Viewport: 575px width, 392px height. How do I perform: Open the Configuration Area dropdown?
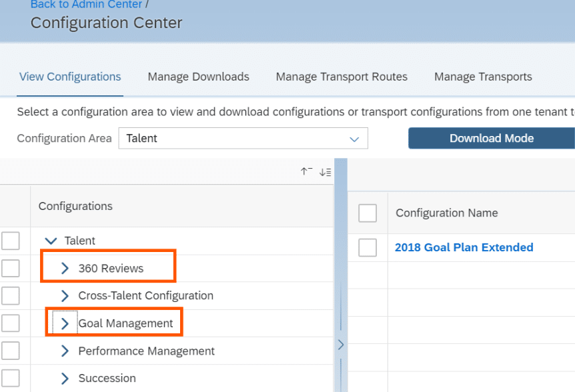click(x=354, y=138)
